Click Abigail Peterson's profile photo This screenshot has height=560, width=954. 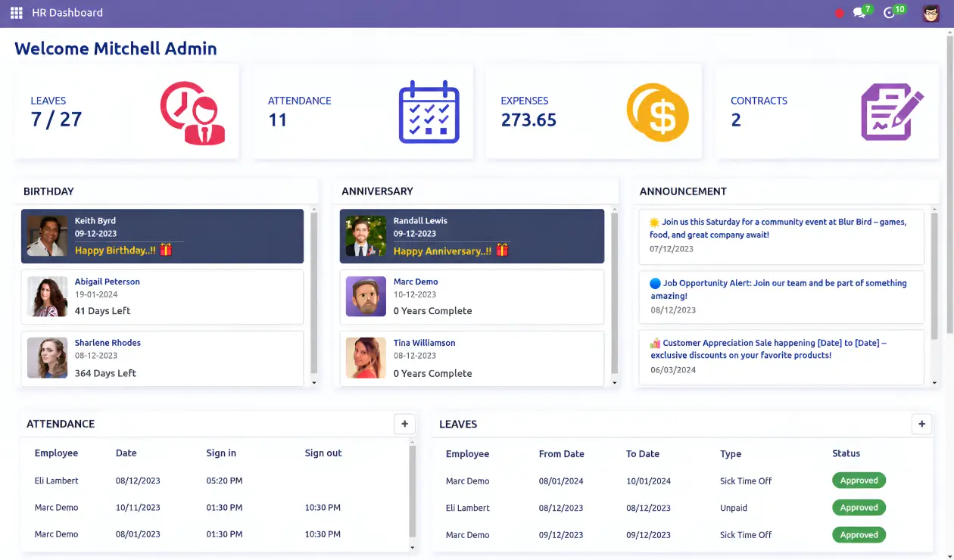point(47,297)
